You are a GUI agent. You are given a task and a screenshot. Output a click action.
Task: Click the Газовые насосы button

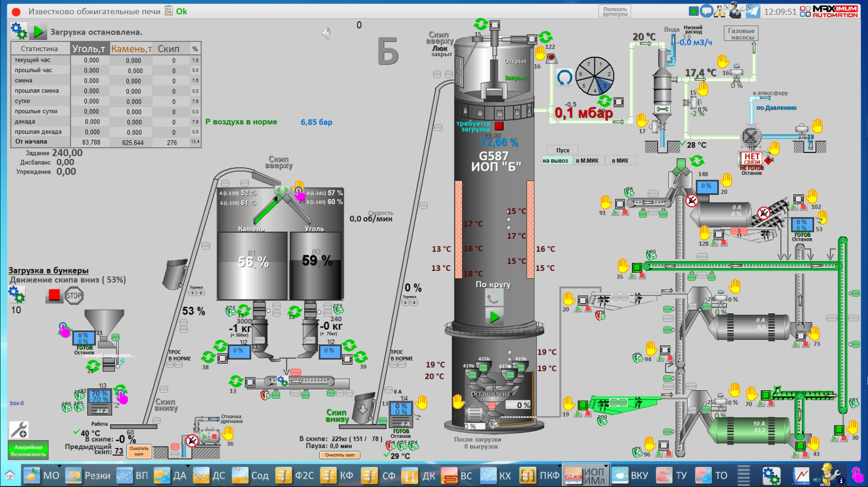[741, 34]
